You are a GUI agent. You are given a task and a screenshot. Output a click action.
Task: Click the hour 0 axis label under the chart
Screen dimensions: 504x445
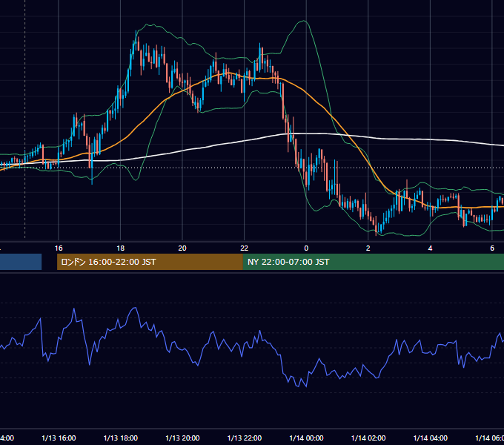306,248
